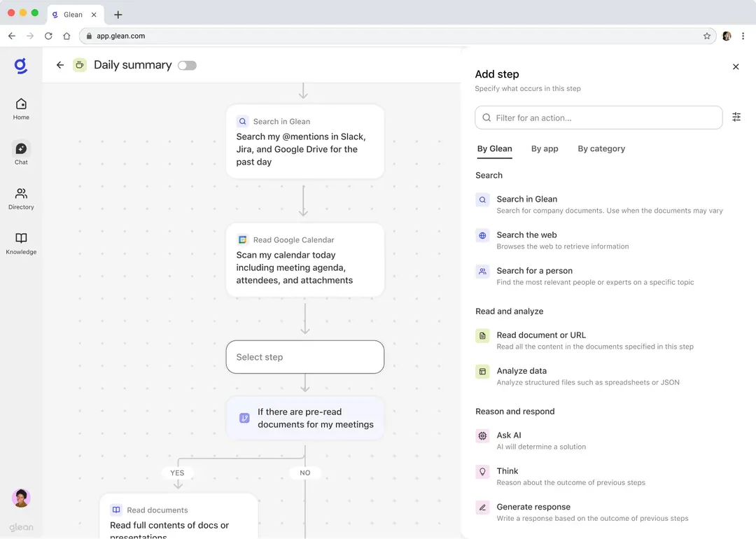Image resolution: width=756 pixels, height=539 pixels.
Task: Switch to the By Glean tab
Action: (x=495, y=149)
